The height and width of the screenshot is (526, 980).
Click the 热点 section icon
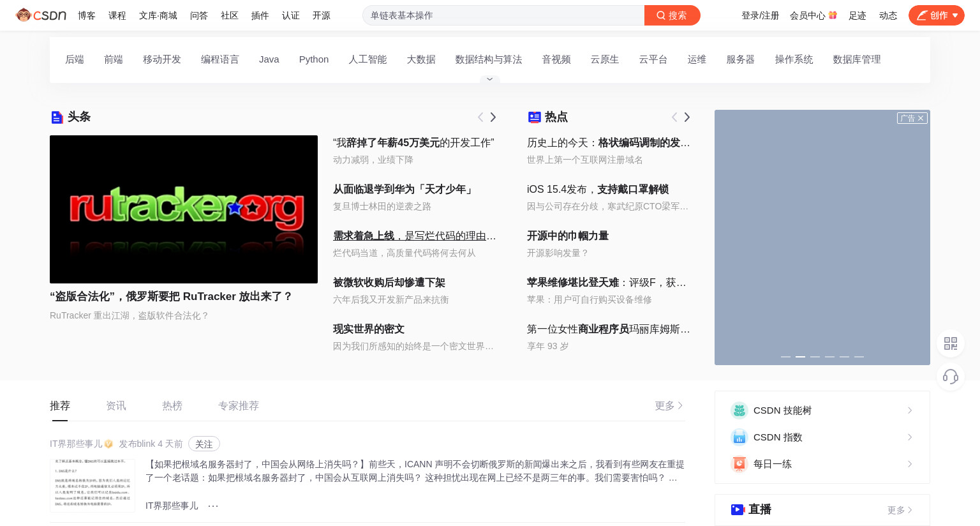pos(535,117)
